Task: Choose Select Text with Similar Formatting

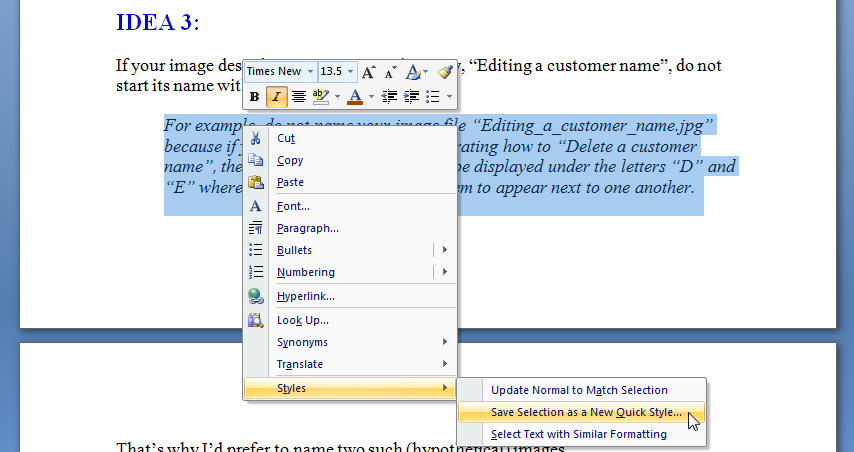Action: click(582, 434)
